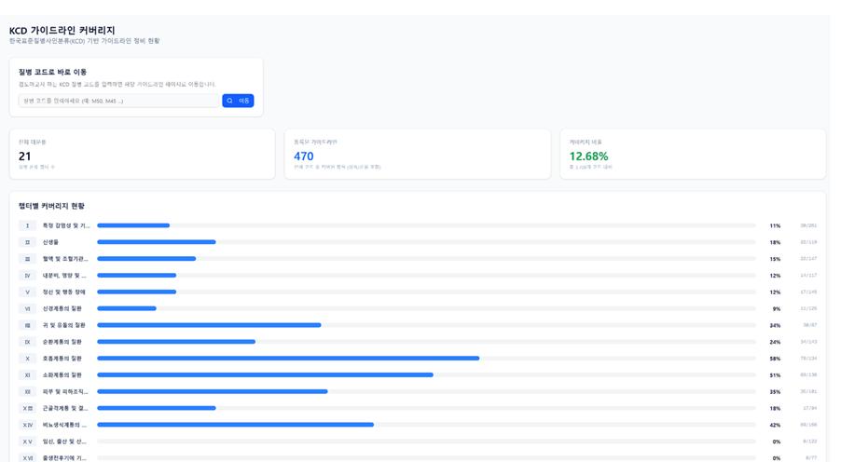The image size is (868, 462).
Task: Click the 임신, 출산 chapter label
Action: point(64,442)
